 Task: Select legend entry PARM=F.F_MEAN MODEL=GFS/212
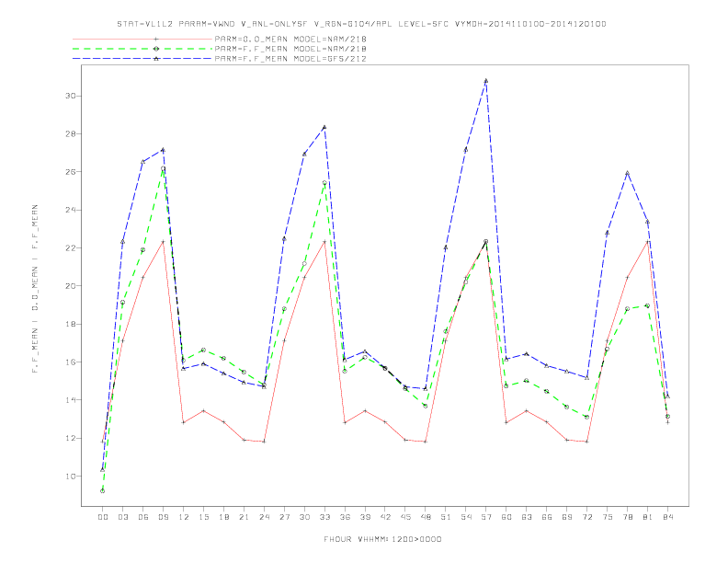tap(290, 59)
